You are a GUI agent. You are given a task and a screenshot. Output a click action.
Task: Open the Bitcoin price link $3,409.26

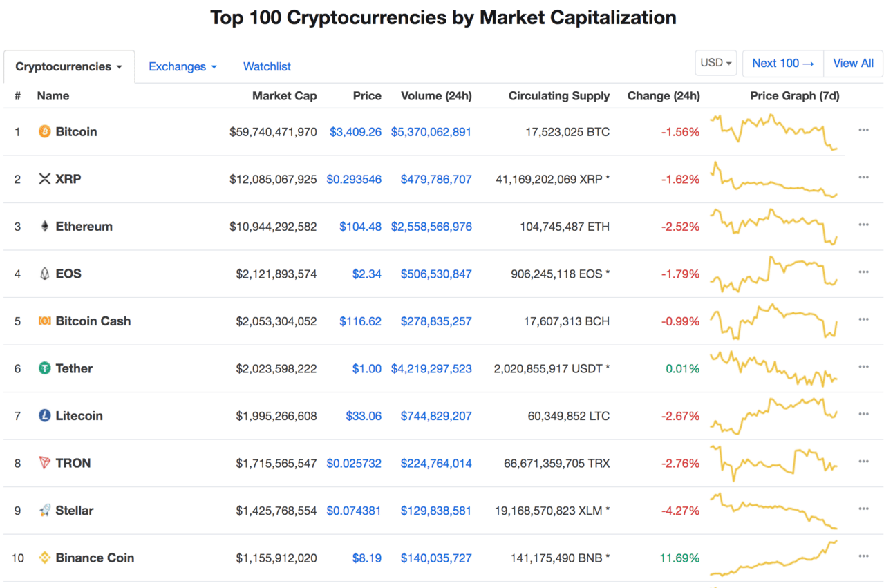355,131
